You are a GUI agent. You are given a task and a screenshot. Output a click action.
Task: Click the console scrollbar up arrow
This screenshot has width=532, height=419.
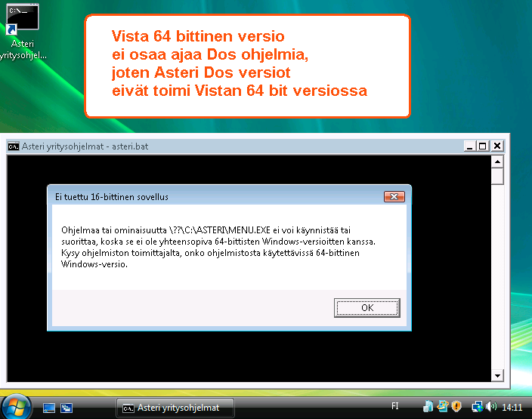[497, 162]
